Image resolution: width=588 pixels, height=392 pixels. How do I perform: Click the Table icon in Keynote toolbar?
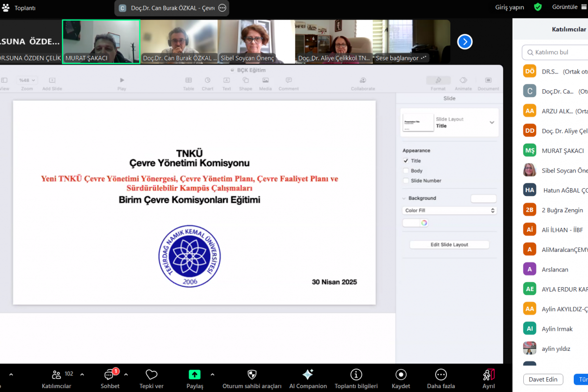[x=188, y=80]
